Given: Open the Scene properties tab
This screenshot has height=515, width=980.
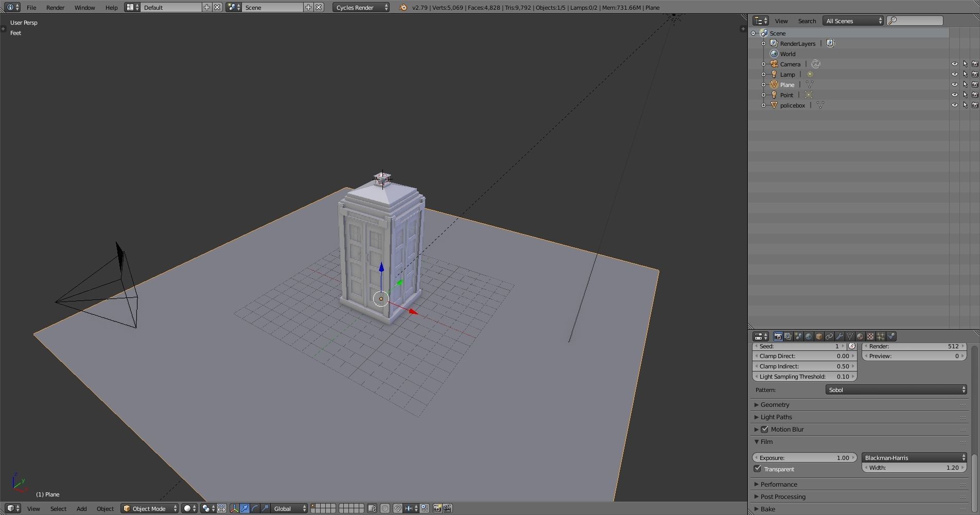Looking at the screenshot, I should pos(798,336).
